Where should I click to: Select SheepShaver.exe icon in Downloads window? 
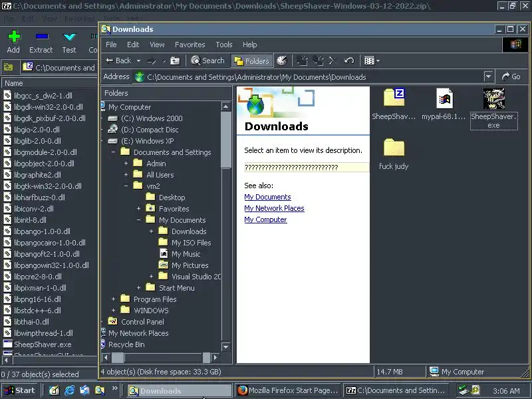click(x=493, y=108)
